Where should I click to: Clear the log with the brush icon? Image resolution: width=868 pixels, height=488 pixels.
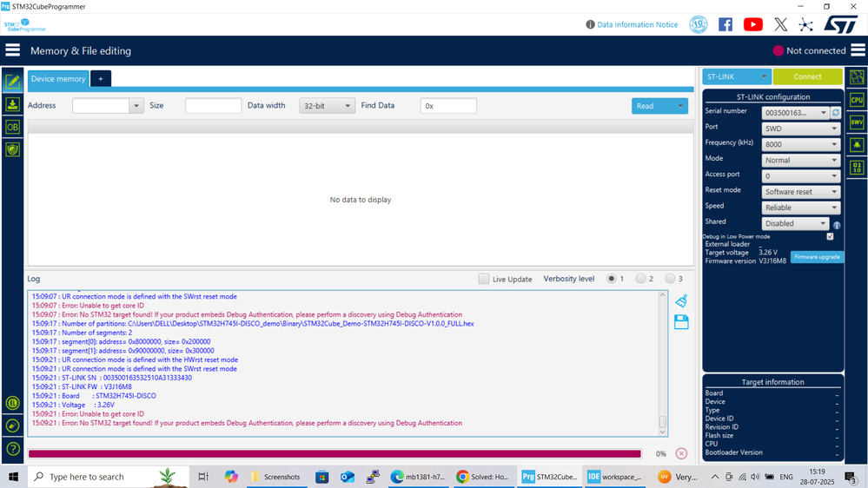[681, 300]
